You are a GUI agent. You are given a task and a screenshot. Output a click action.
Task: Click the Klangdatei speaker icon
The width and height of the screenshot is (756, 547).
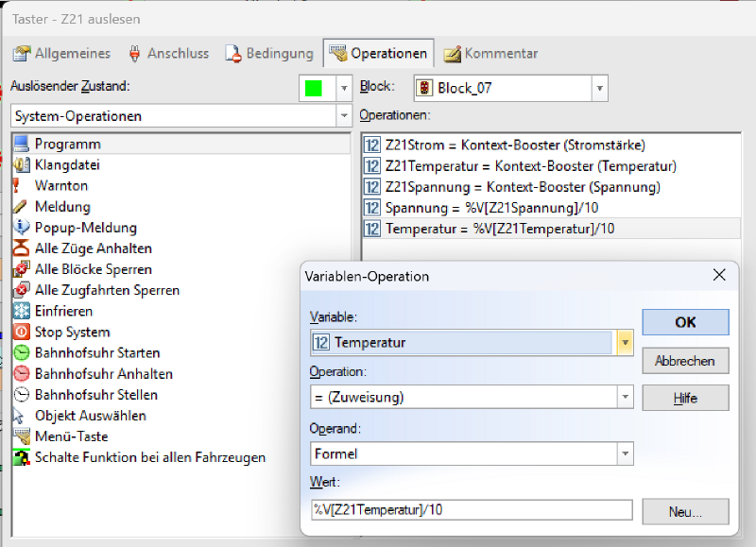point(21,164)
